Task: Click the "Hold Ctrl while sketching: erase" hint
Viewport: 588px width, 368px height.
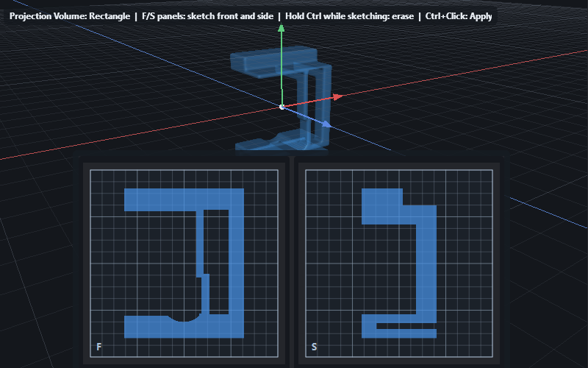Action: pos(350,16)
